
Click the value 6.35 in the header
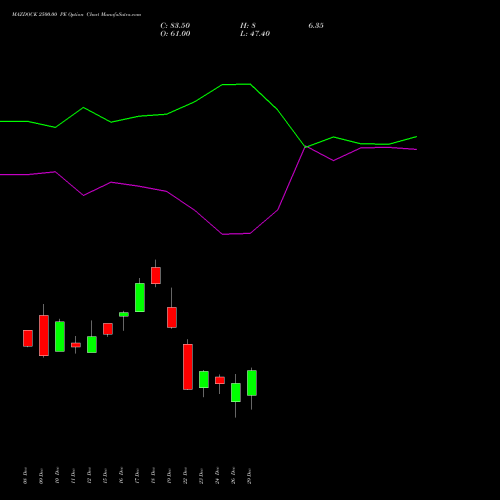[316, 26]
